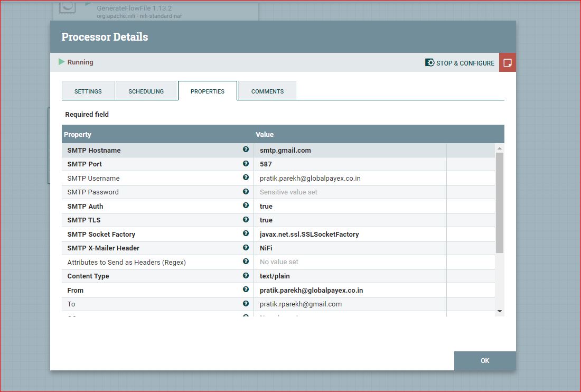Click help icon next to Content Type
This screenshot has width=581, height=392.
246,276
